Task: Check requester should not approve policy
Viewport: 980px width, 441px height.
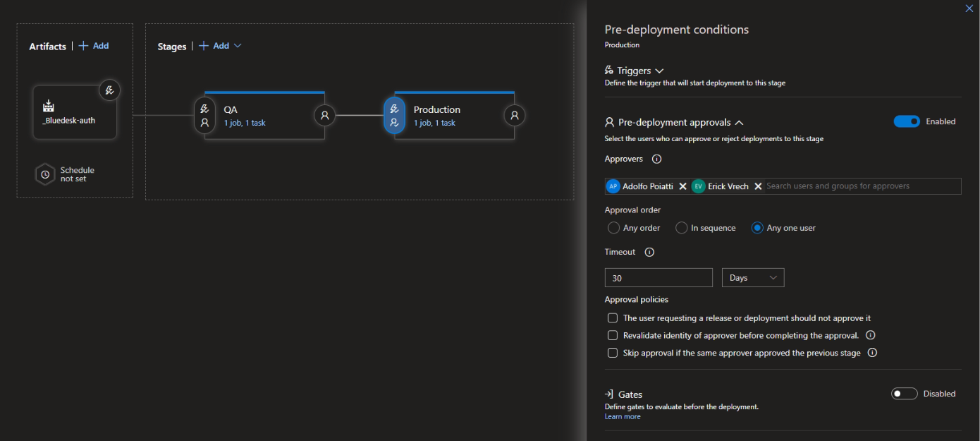Action: tap(613, 318)
